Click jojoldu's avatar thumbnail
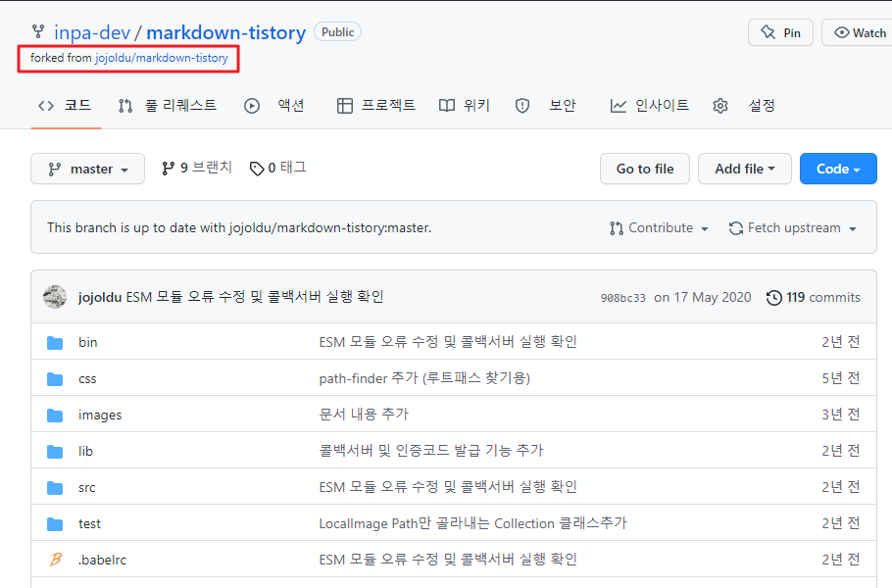This screenshot has width=892, height=588. coord(55,297)
